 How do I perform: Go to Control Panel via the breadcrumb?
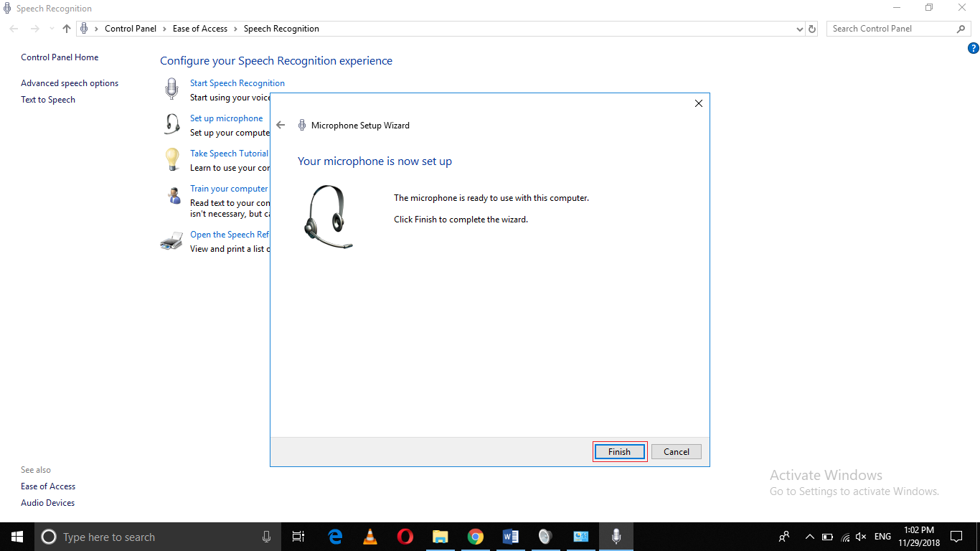(x=131, y=28)
